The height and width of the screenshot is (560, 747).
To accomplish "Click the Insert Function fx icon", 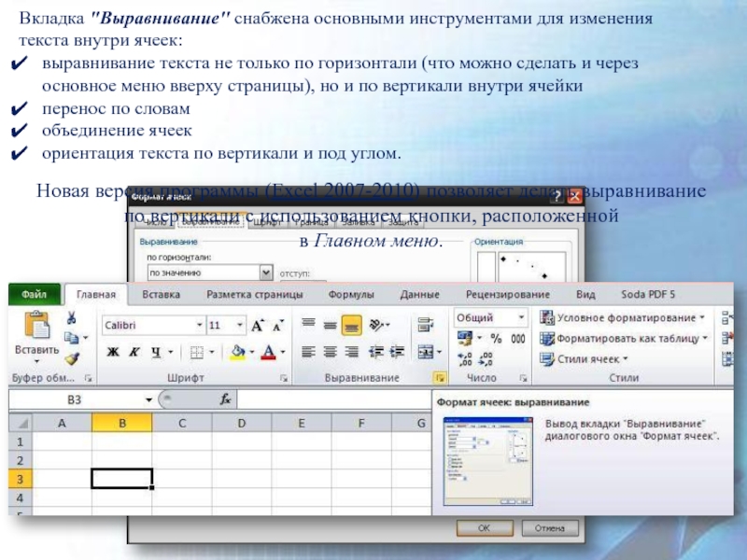I will [225, 399].
